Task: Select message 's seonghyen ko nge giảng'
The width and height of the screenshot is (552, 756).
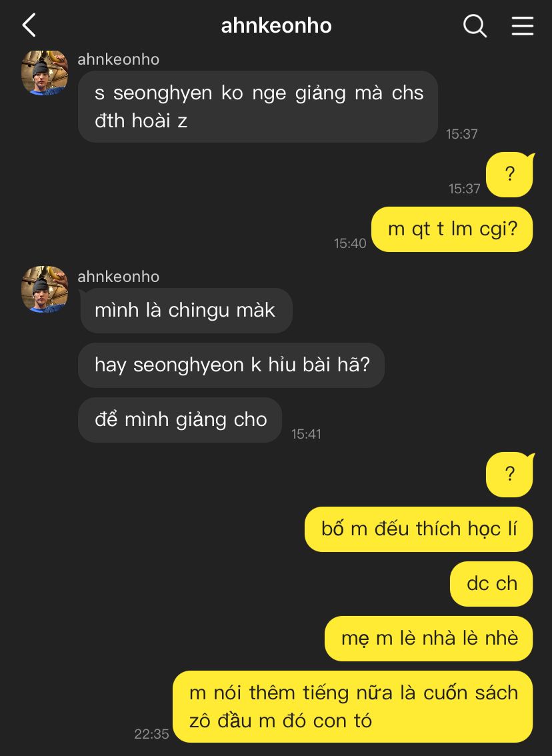Action: pyautogui.click(x=258, y=107)
